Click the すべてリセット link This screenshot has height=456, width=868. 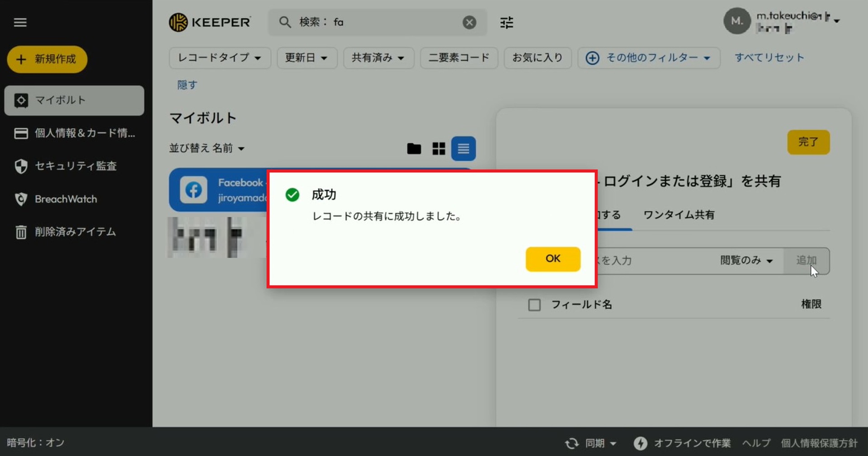coord(769,58)
